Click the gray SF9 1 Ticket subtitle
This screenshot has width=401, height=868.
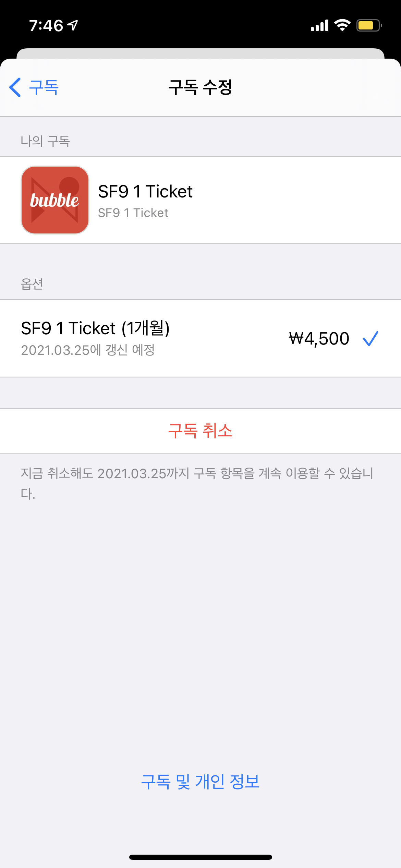(133, 213)
